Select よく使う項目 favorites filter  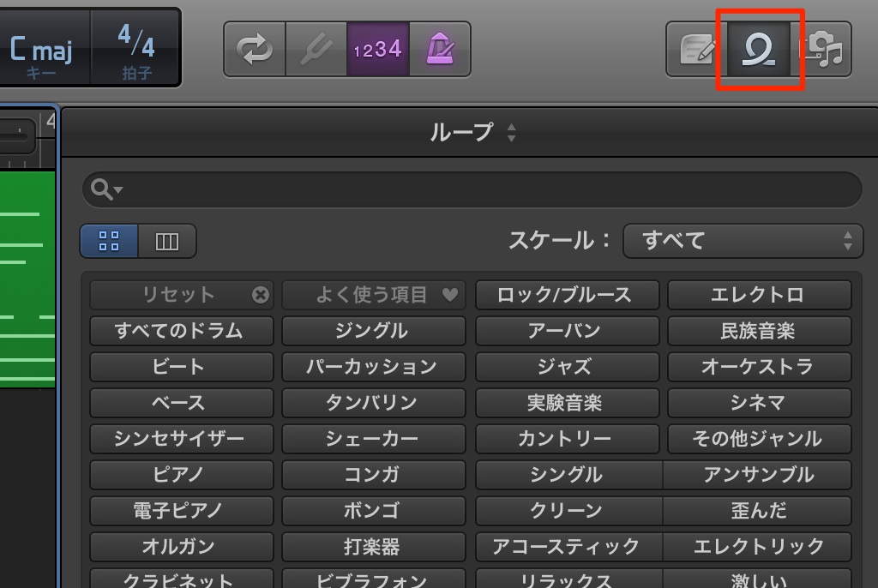(374, 295)
